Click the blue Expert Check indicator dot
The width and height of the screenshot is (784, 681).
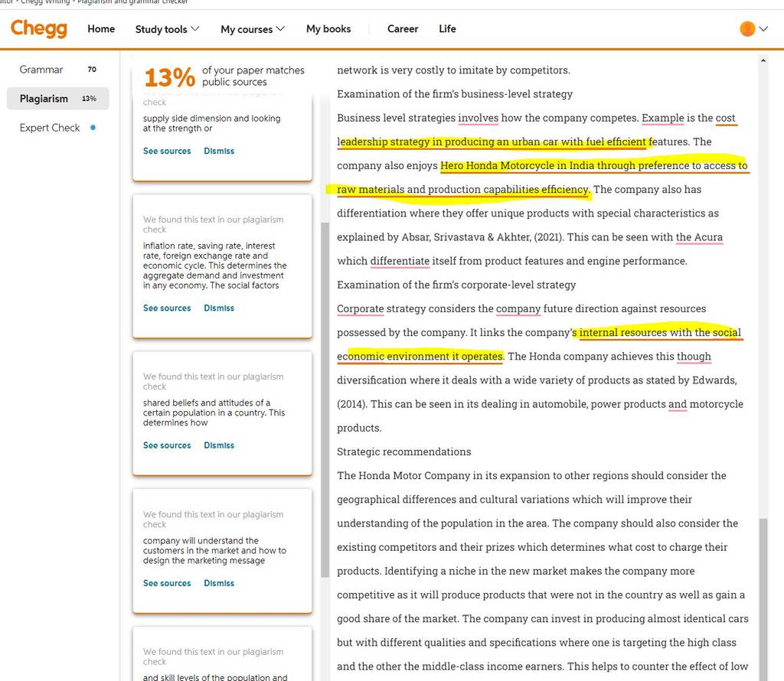coord(93,128)
